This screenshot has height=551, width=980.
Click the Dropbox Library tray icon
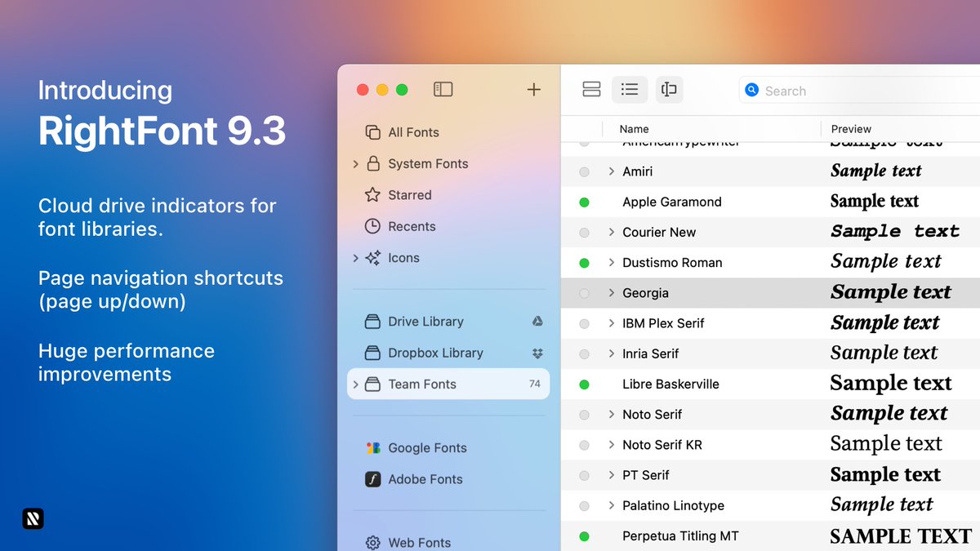[372, 353]
